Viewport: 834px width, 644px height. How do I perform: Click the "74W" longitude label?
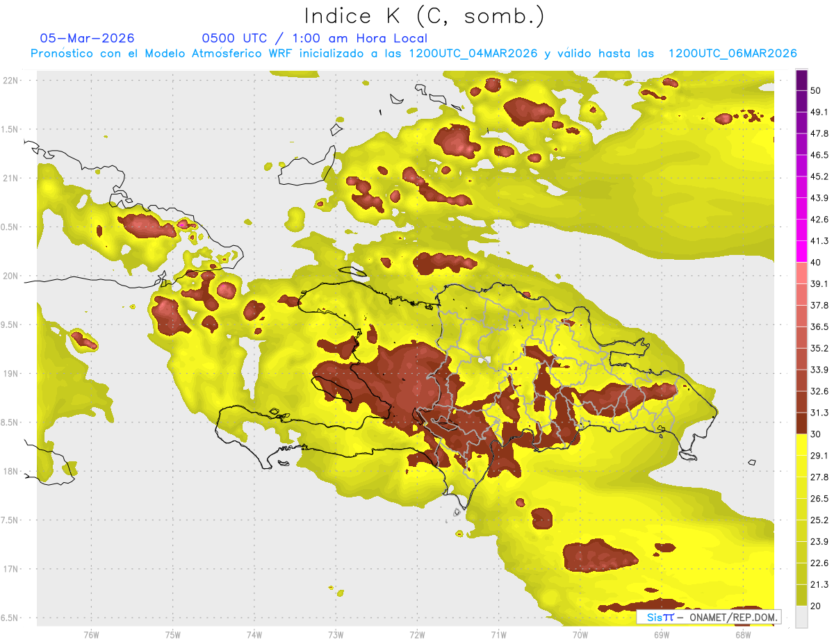(x=254, y=635)
